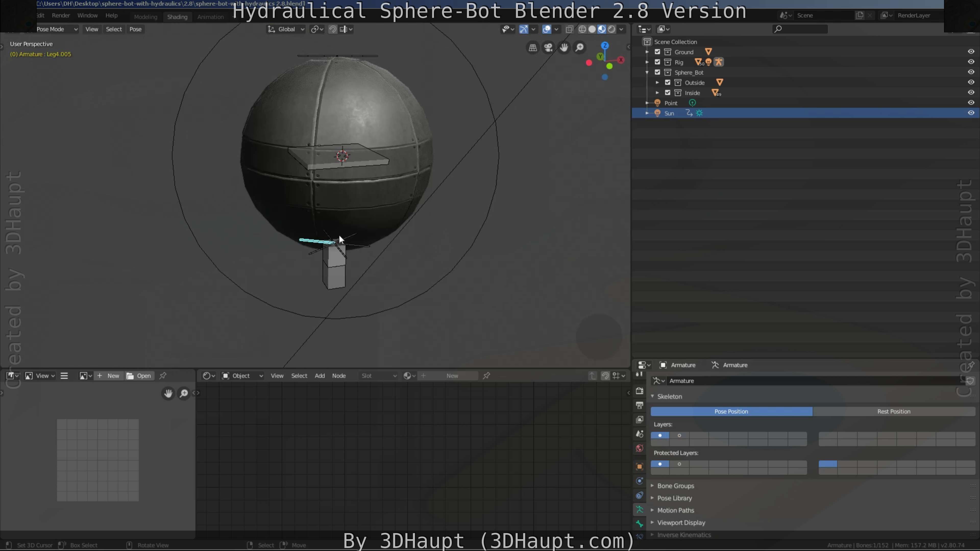This screenshot has height=551, width=980.
Task: Hide the Sun object via eye icon
Action: coord(971,113)
